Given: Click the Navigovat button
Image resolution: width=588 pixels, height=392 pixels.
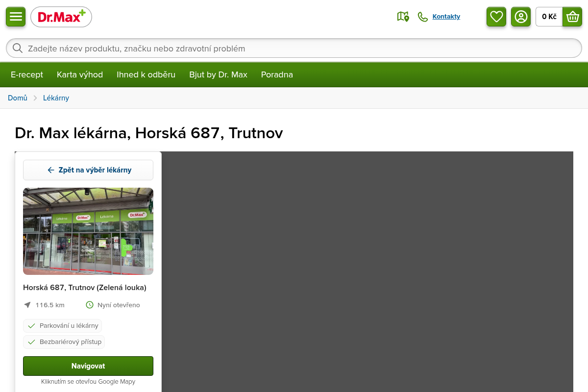Looking at the screenshot, I should point(88,366).
